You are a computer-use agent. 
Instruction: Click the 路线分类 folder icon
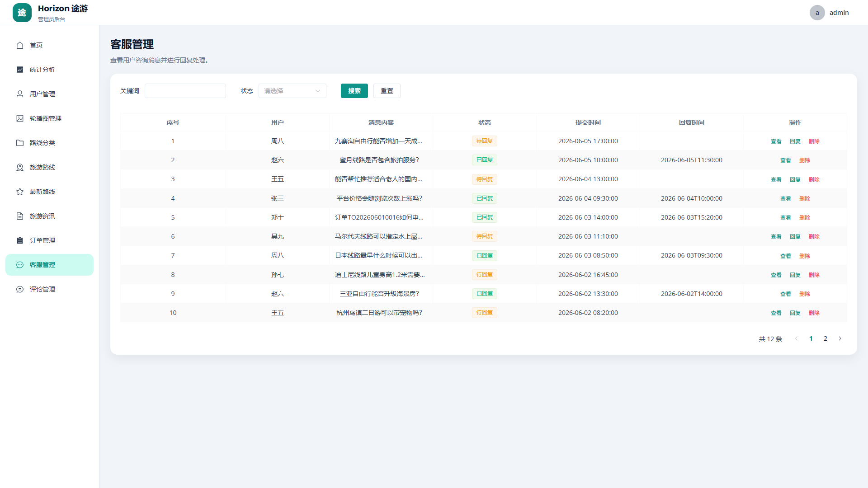pyautogui.click(x=20, y=143)
